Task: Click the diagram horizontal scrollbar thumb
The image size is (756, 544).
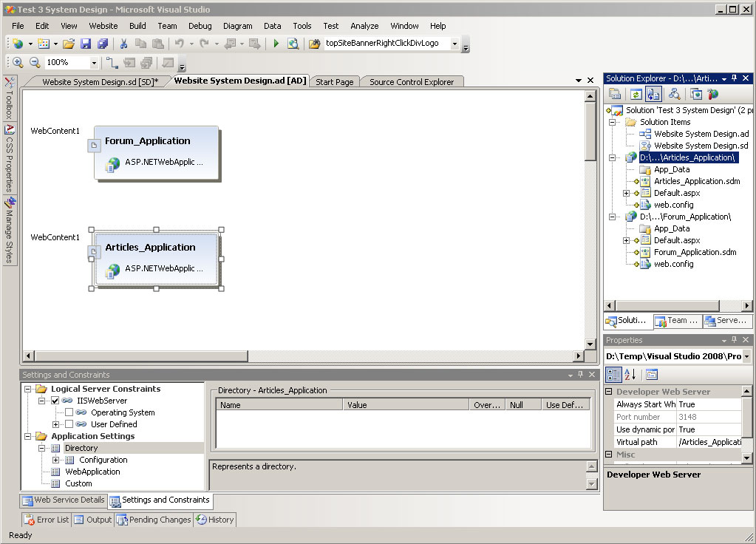Action: click(141, 356)
